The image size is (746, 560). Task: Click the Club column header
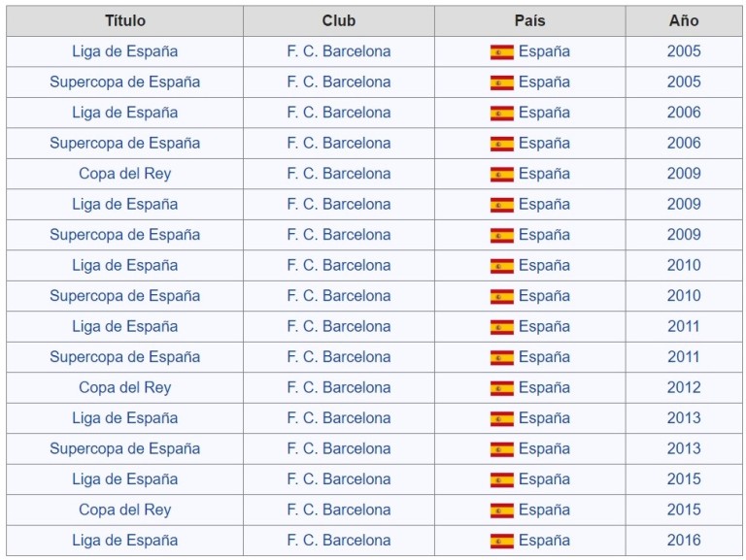tap(339, 21)
